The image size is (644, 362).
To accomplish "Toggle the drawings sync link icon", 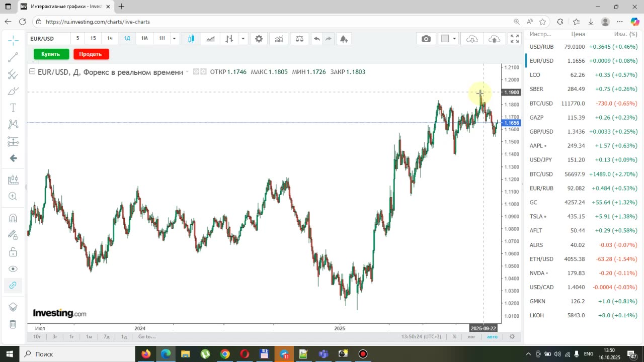I will pos(13,286).
